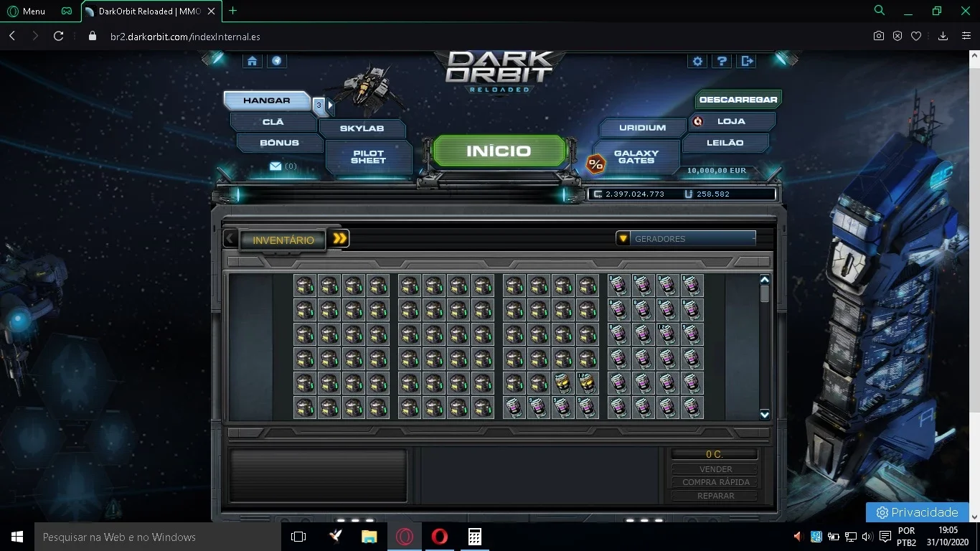Open the gamepad icon next to Menu

(66, 11)
